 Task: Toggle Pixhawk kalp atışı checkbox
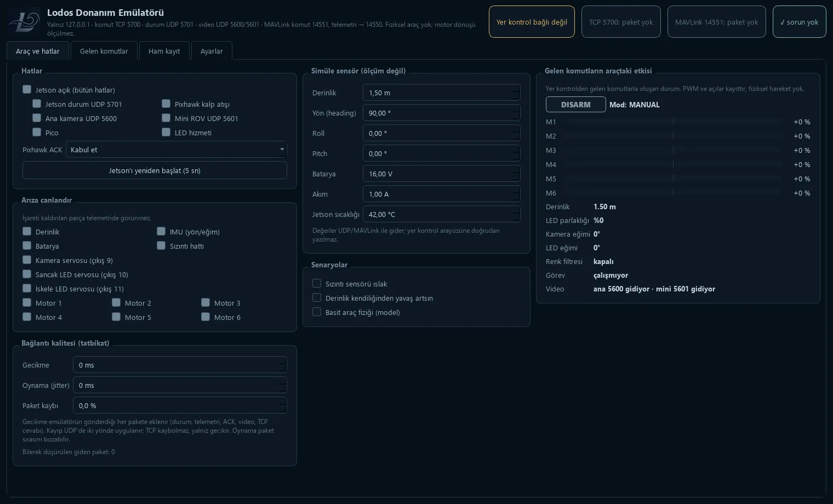166,104
